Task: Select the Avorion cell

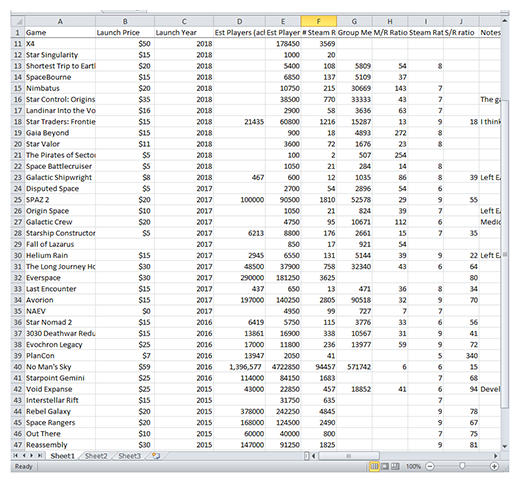Action: [60, 300]
